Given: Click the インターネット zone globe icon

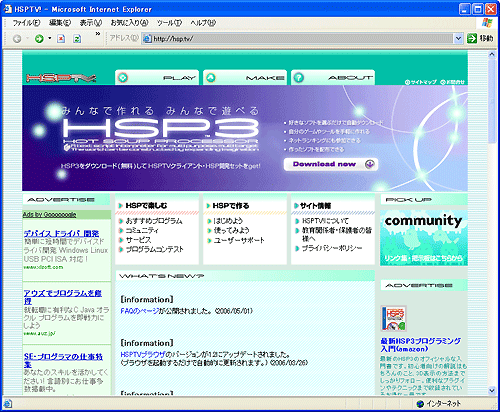Looking at the screenshot, I should [x=420, y=404].
